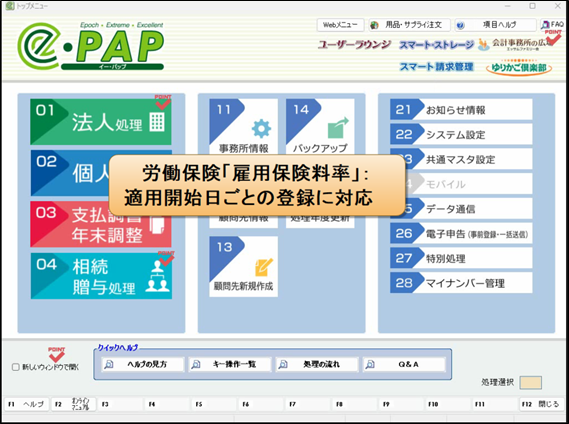Viewport: 569px width, 424px height.
Task: Open 28 マイナンバー管理
Action: (x=461, y=282)
